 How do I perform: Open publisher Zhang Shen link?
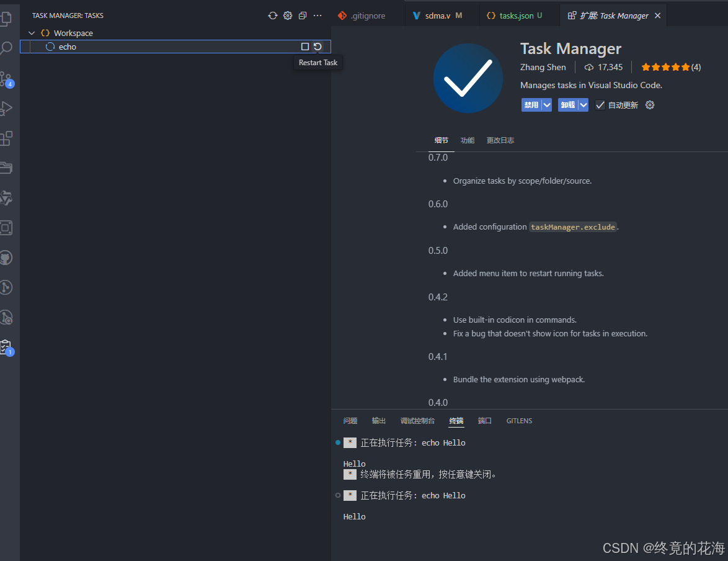tap(543, 67)
